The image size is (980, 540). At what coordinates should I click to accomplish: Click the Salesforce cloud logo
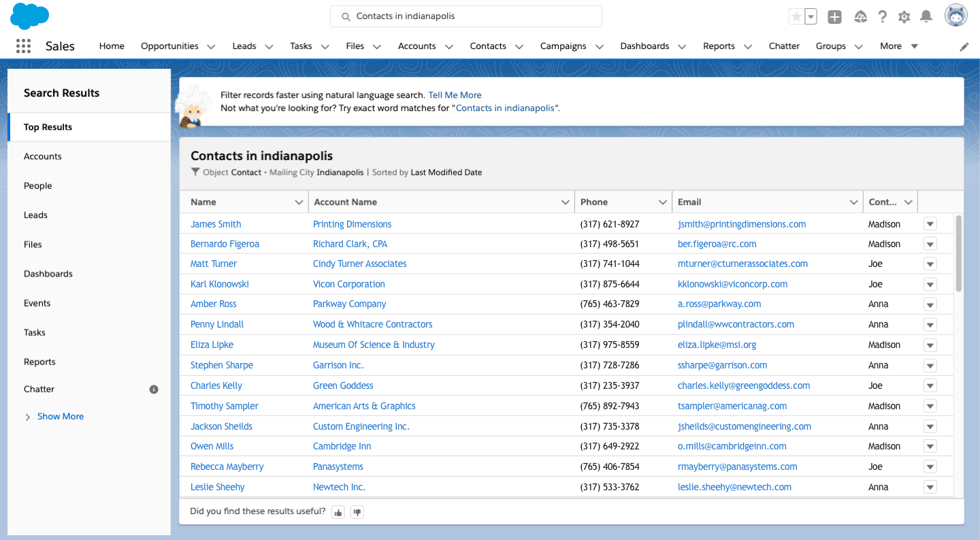coord(30,16)
